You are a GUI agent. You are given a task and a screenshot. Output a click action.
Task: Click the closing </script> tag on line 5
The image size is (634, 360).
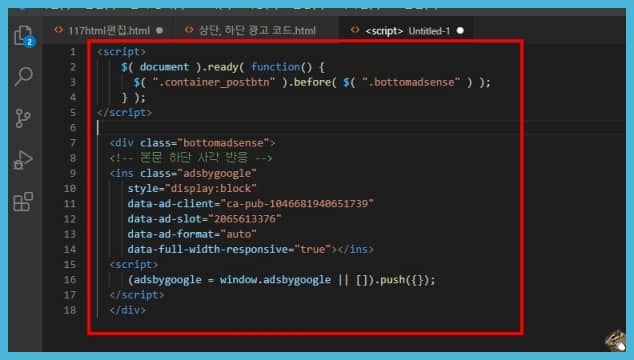(125, 112)
